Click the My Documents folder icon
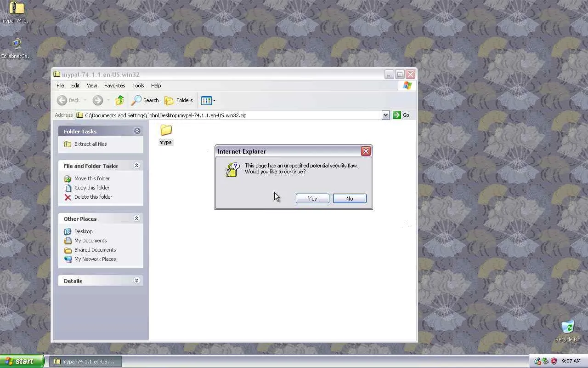The image size is (588, 368). pos(68,241)
